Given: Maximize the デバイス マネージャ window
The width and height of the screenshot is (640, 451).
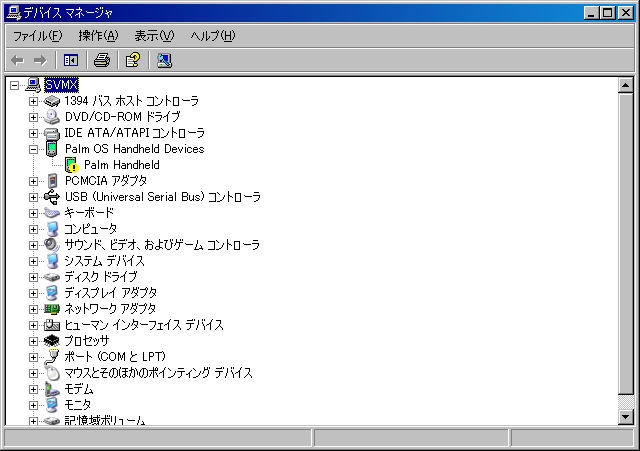Looking at the screenshot, I should click(x=607, y=13).
